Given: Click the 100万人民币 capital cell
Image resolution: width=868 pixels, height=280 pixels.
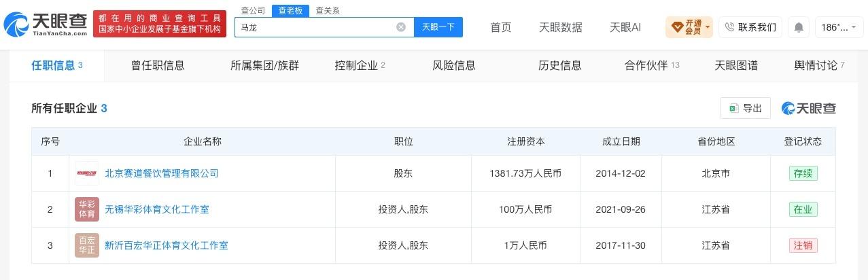Looking at the screenshot, I should (525, 209).
